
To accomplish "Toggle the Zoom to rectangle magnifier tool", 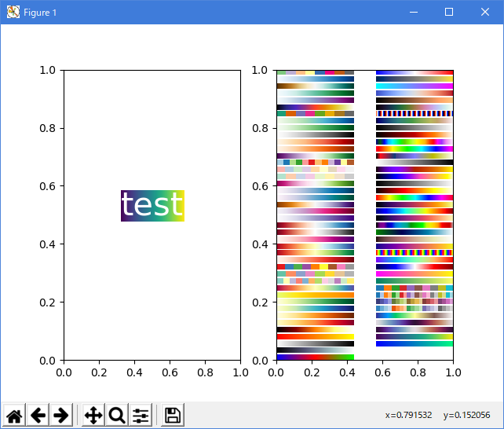I will tap(117, 416).
